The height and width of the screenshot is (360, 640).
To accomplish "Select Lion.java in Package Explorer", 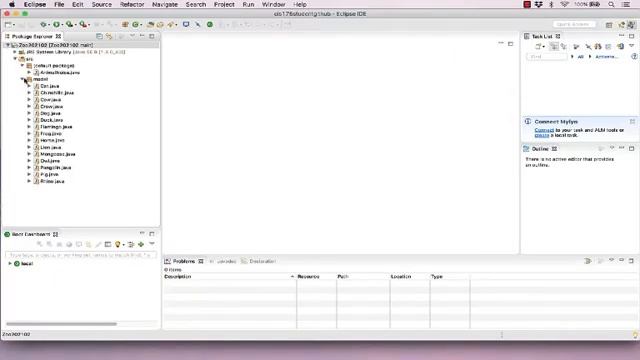I will point(51,147).
